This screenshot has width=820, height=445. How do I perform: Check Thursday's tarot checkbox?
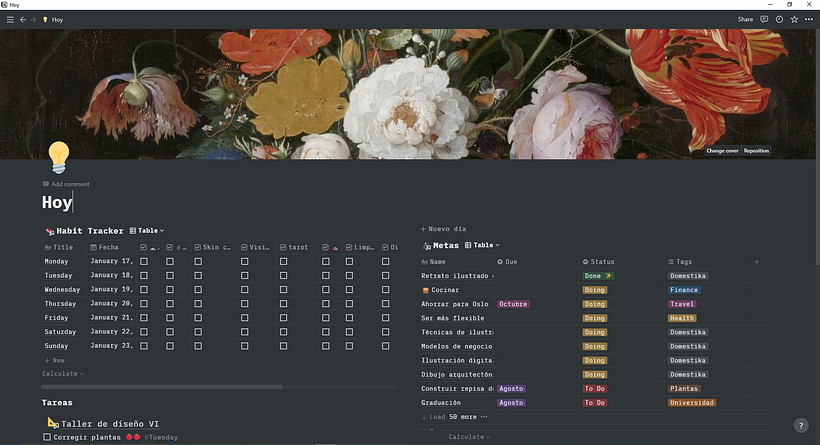[x=283, y=304]
